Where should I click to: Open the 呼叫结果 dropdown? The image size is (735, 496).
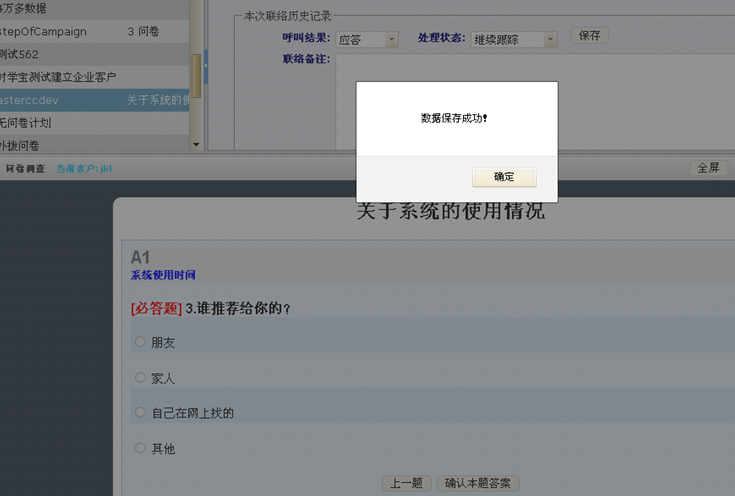coord(391,40)
